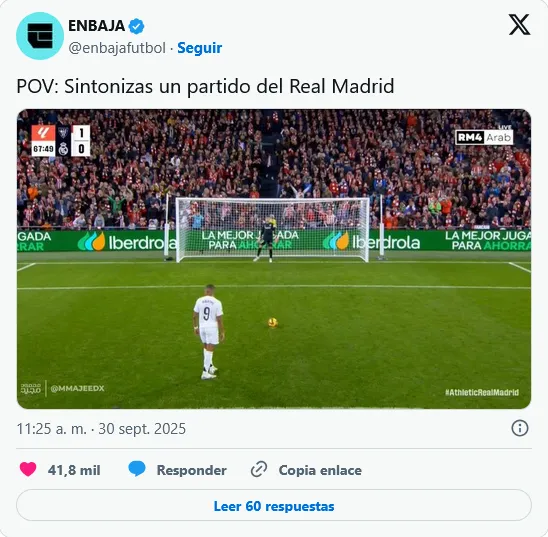Open the @enbajafutbol handle
This screenshot has width=548, height=537.
(x=117, y=48)
